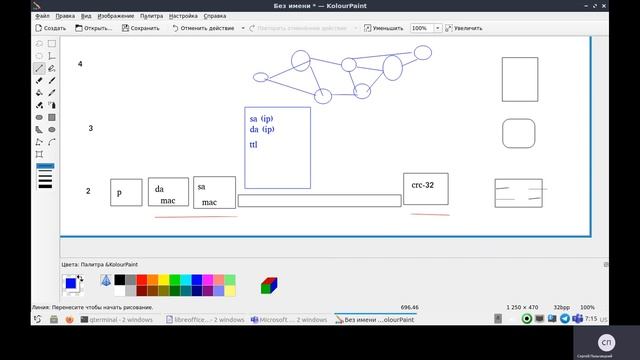Click the color palette panel float button
Image resolution: width=640 pixels, height=360 pixels.
coord(606,264)
